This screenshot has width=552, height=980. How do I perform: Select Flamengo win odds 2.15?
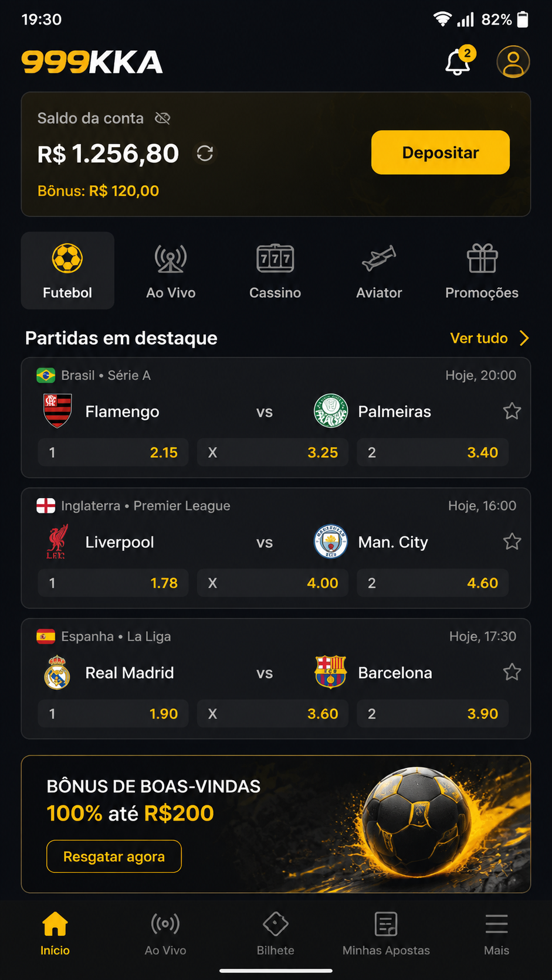(113, 452)
